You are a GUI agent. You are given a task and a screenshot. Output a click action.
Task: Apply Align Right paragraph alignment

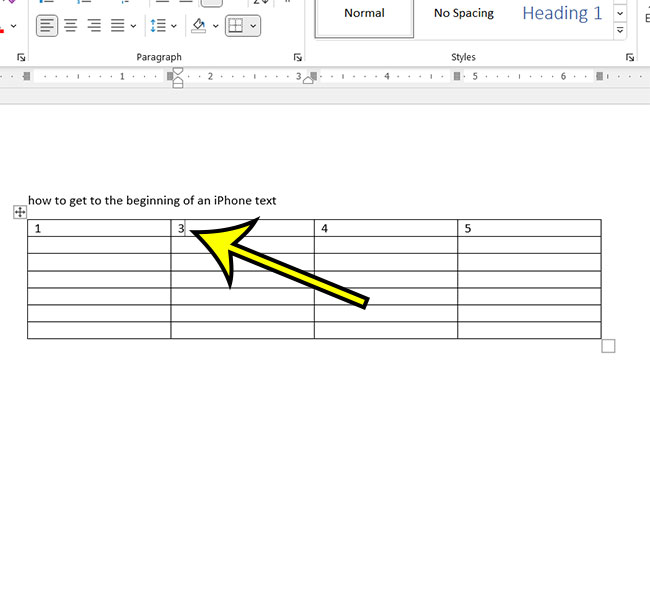tap(94, 26)
